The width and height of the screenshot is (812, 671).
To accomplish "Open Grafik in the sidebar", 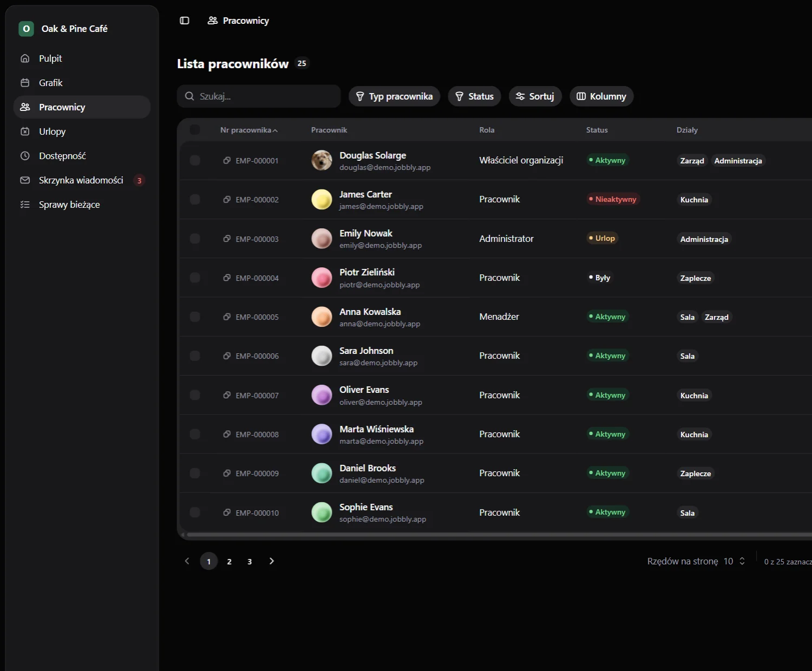I will point(82,83).
